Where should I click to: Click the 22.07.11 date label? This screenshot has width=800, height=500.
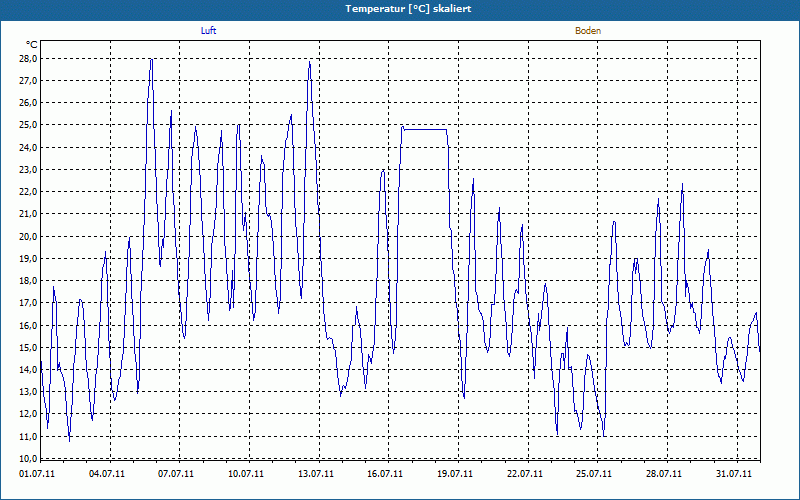pyautogui.click(x=525, y=473)
